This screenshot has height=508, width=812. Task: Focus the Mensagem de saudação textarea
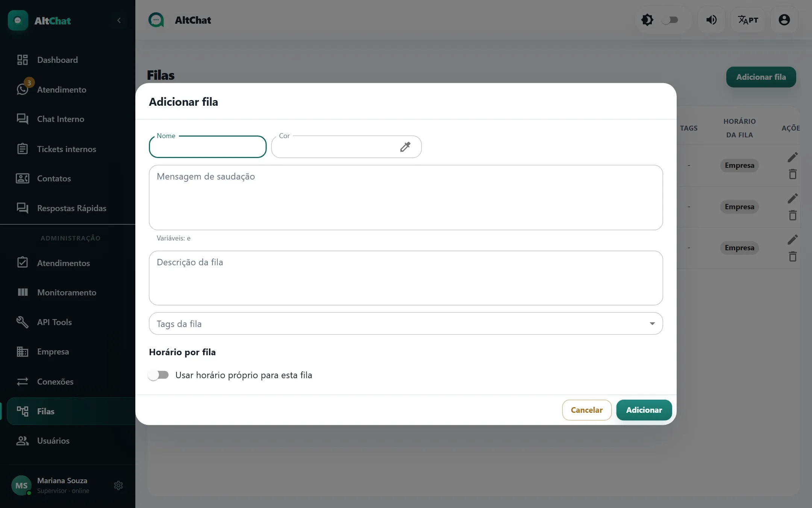point(406,198)
